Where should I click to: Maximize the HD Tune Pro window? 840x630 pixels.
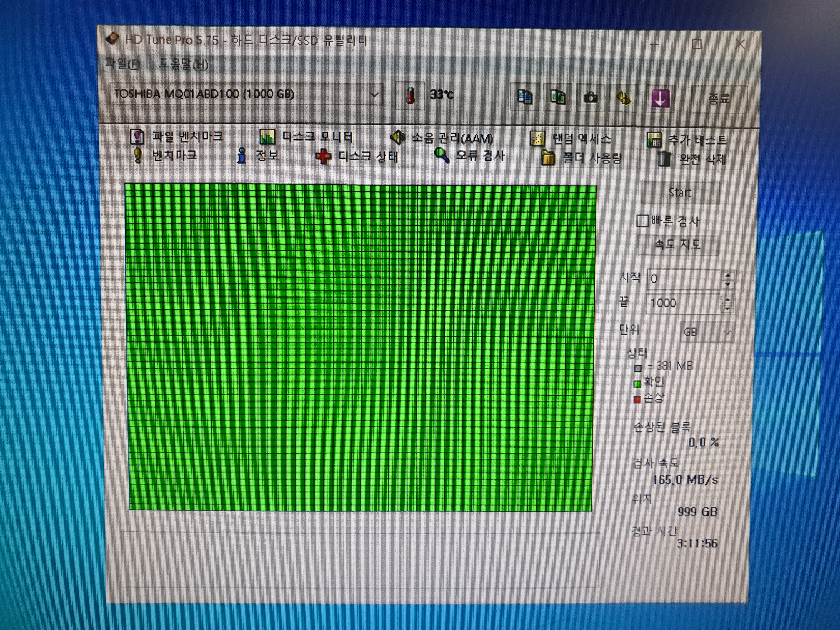(696, 44)
